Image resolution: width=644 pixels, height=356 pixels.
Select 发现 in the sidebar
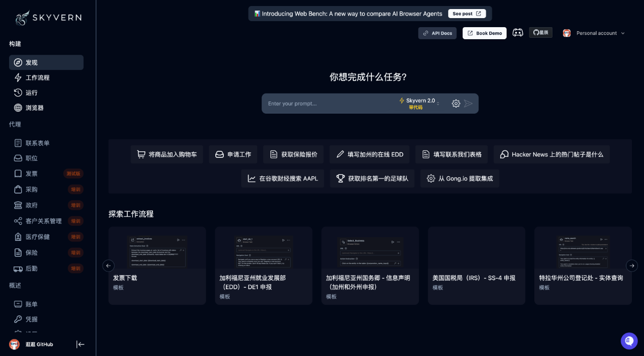coord(30,62)
